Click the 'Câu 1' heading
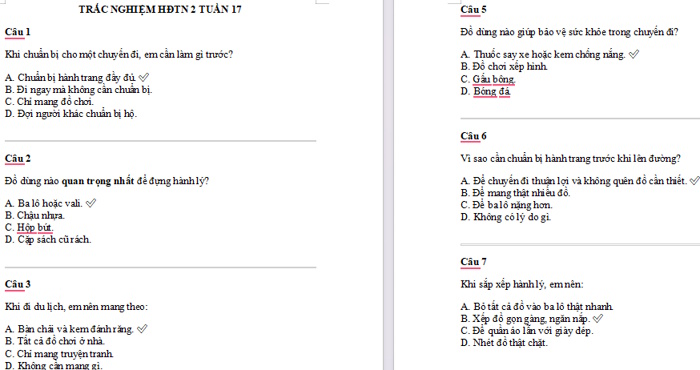This screenshot has width=700, height=370. (18, 32)
